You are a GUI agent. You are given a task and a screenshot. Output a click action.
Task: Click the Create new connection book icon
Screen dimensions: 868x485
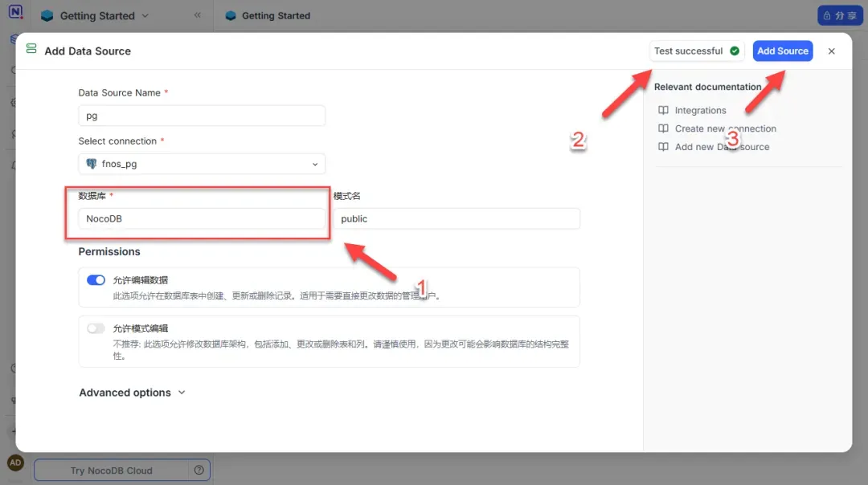(662, 128)
